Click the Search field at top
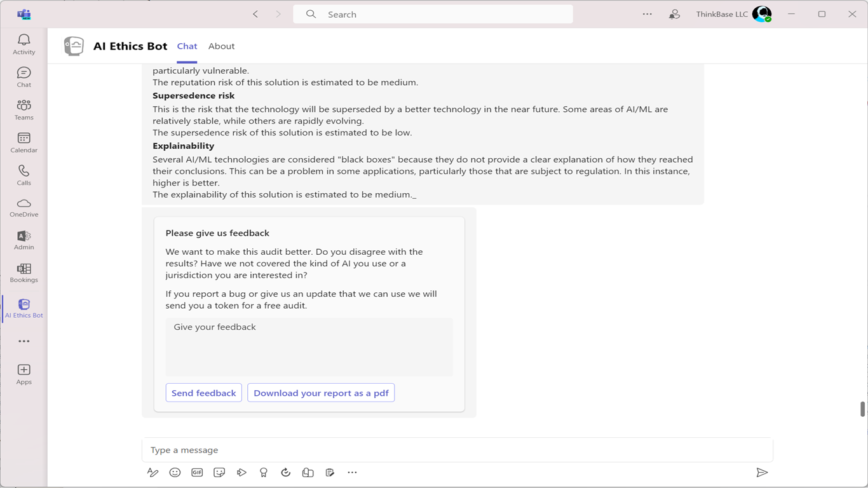 click(433, 14)
